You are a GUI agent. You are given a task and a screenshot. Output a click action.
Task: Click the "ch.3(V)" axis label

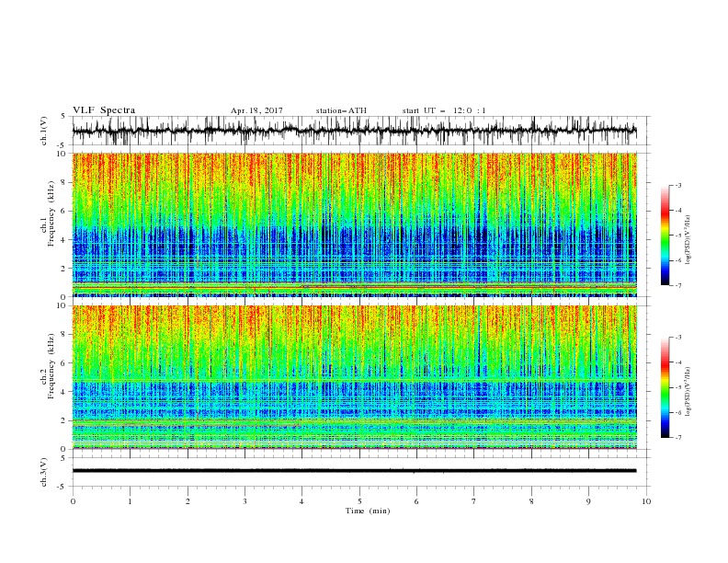[x=44, y=472]
